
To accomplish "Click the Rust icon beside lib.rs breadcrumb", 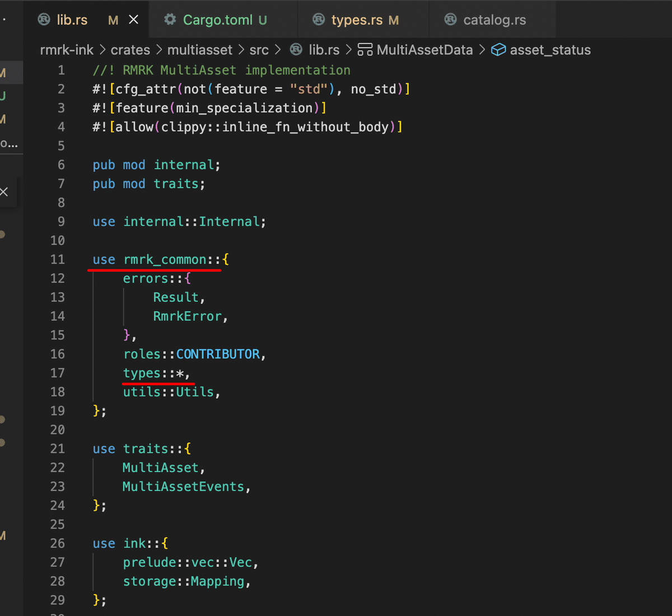I will point(296,50).
